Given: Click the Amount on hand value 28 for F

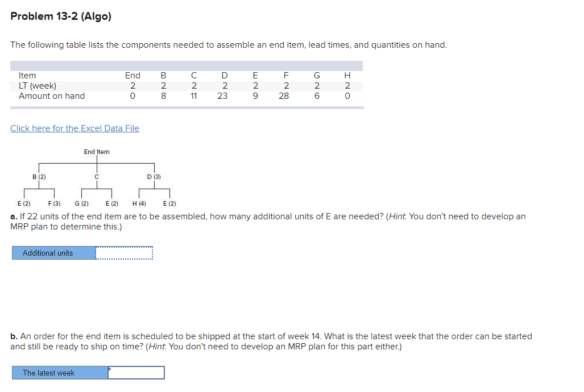Looking at the screenshot, I should (285, 96).
